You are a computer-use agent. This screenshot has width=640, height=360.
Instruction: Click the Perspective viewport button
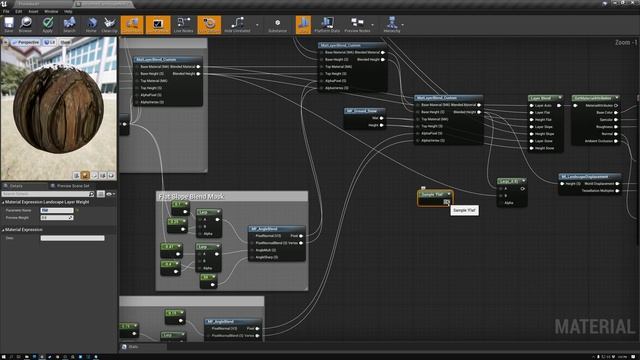25,42
